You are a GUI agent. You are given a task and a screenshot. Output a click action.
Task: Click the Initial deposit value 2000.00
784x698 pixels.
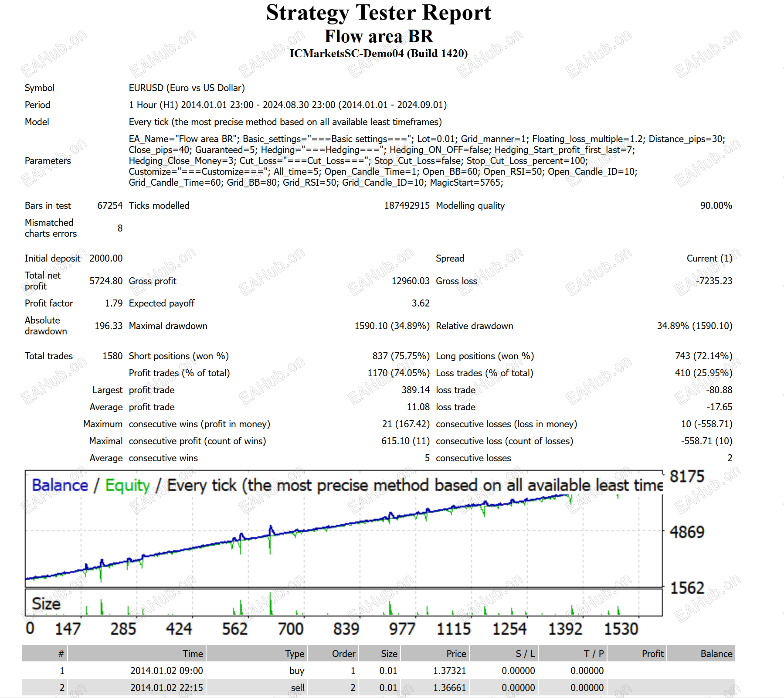click(x=106, y=259)
